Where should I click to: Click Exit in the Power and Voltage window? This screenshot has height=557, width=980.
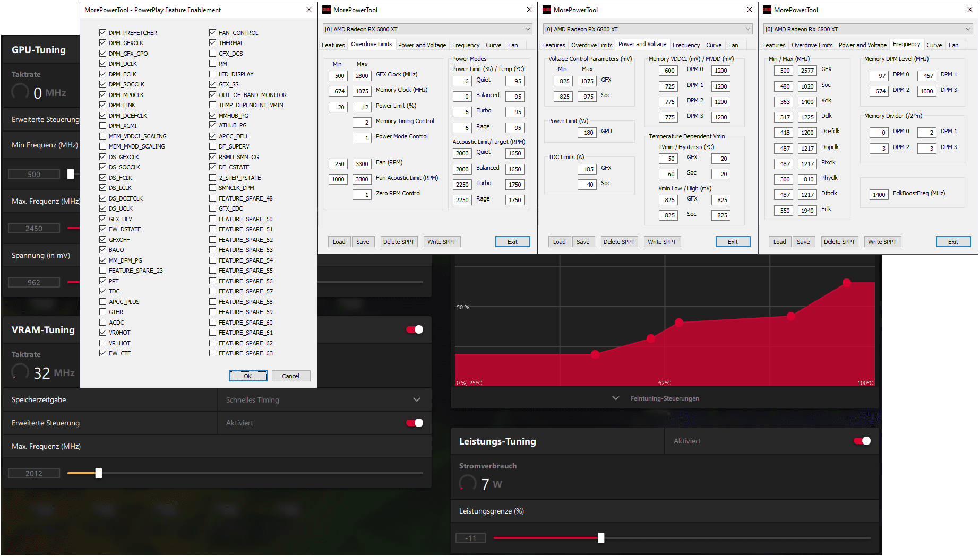pyautogui.click(x=733, y=242)
